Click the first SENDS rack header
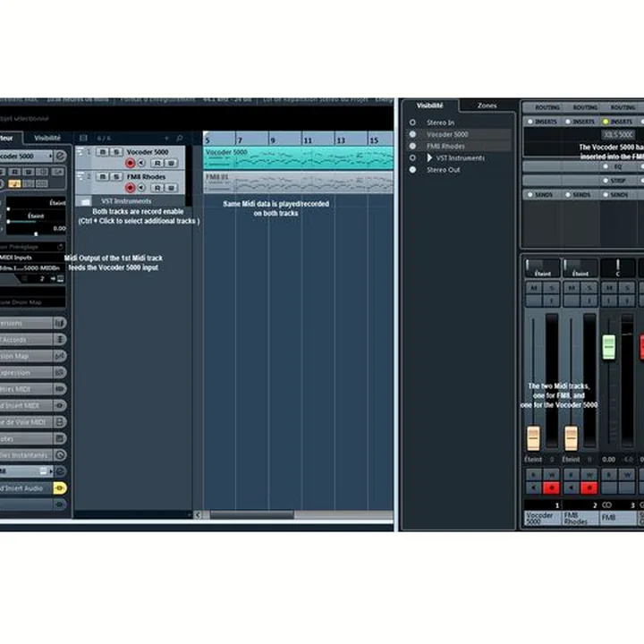This screenshot has width=644, height=644. (543, 195)
